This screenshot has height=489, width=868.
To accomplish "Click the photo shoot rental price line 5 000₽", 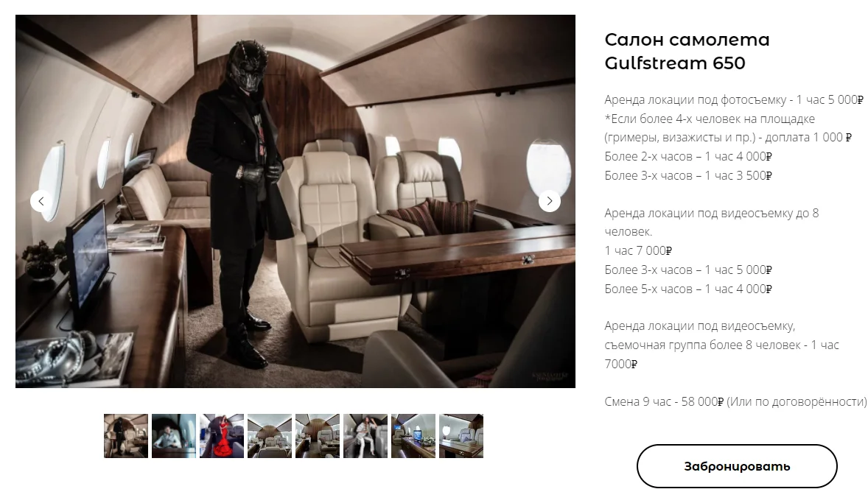I will [x=734, y=100].
